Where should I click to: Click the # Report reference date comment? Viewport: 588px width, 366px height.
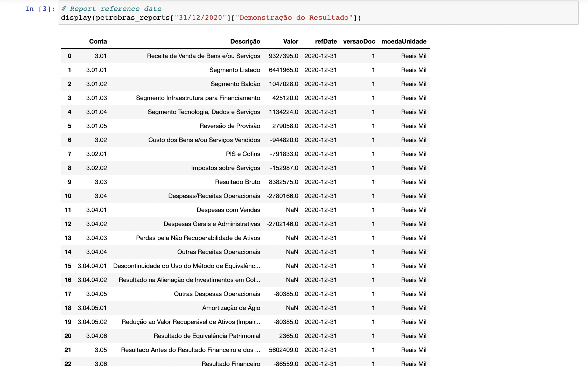coord(111,9)
